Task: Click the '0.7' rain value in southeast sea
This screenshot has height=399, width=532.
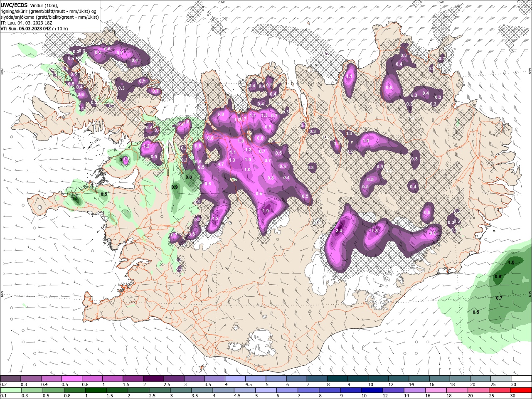Action: pyautogui.click(x=499, y=298)
